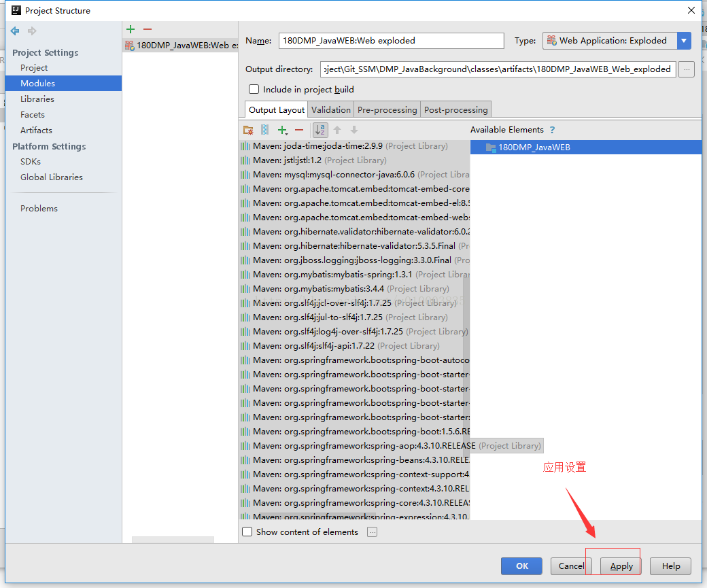This screenshot has height=588, width=707.
Task: Click the Help button
Action: point(670,566)
